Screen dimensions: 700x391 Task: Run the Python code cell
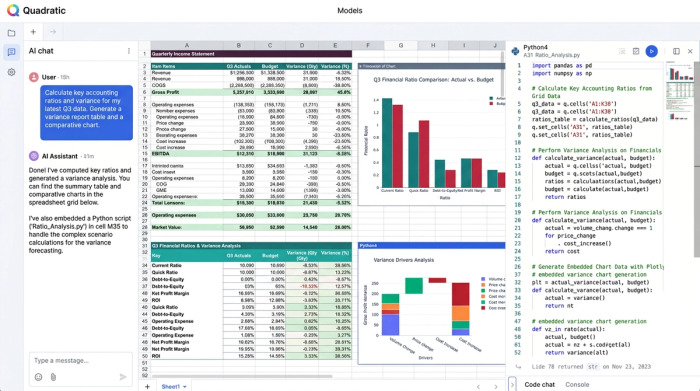[651, 51]
